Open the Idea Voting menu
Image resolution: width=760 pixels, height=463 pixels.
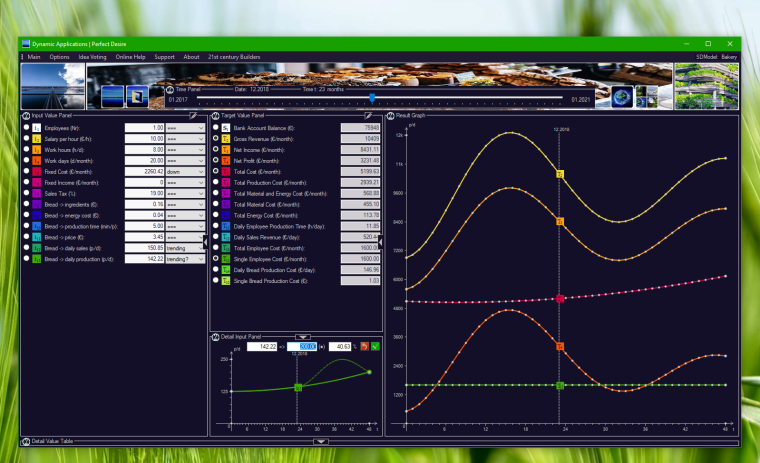(x=92, y=57)
